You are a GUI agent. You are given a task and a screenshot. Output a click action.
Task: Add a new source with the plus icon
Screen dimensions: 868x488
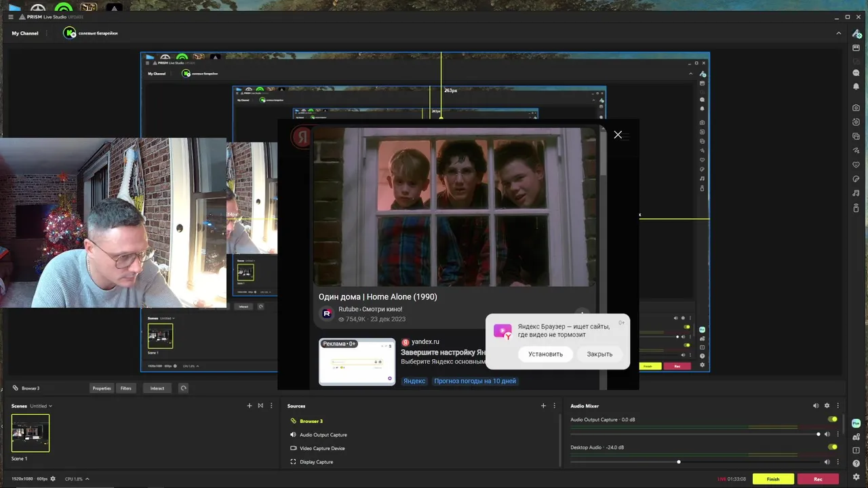pos(543,405)
